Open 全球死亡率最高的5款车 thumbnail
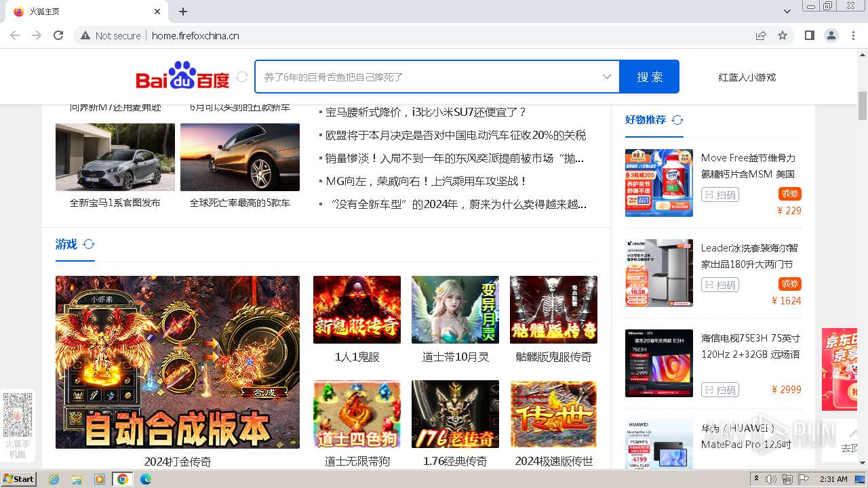The width and height of the screenshot is (868, 488). click(240, 157)
